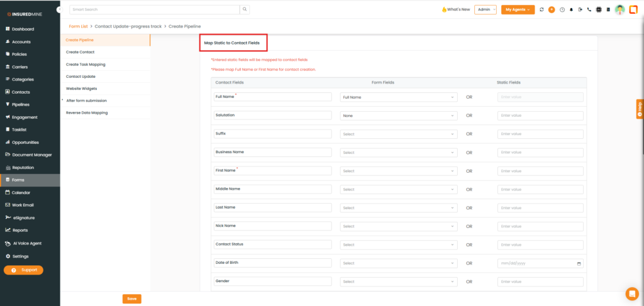Click the Smart Search magnifier icon

point(245,9)
